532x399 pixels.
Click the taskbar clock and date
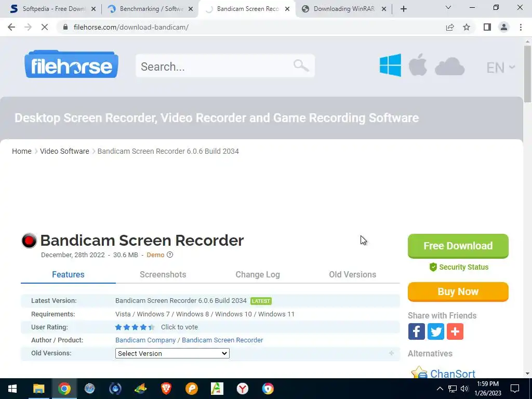488,389
